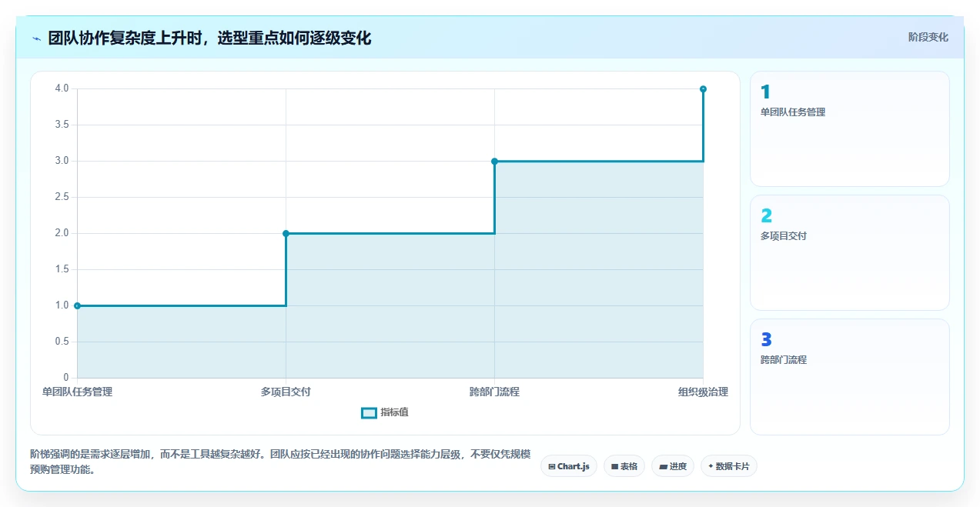Click the 阶段变化 label in the header
The width and height of the screenshot is (980, 507).
pos(928,37)
